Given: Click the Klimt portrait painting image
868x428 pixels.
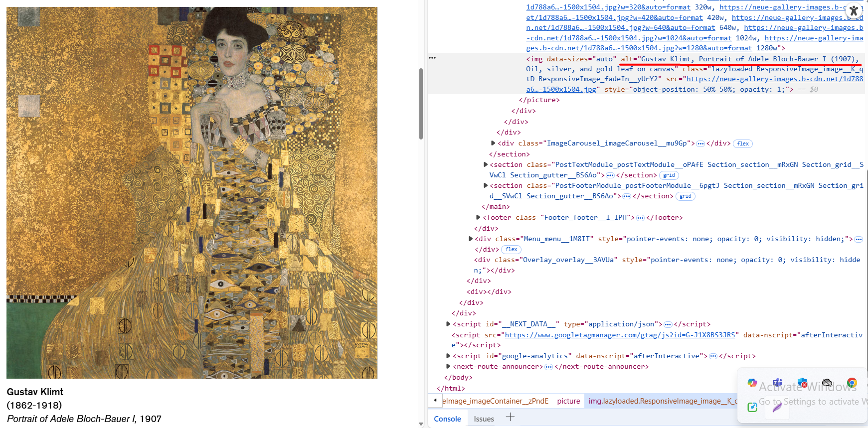Looking at the screenshot, I should (x=192, y=193).
